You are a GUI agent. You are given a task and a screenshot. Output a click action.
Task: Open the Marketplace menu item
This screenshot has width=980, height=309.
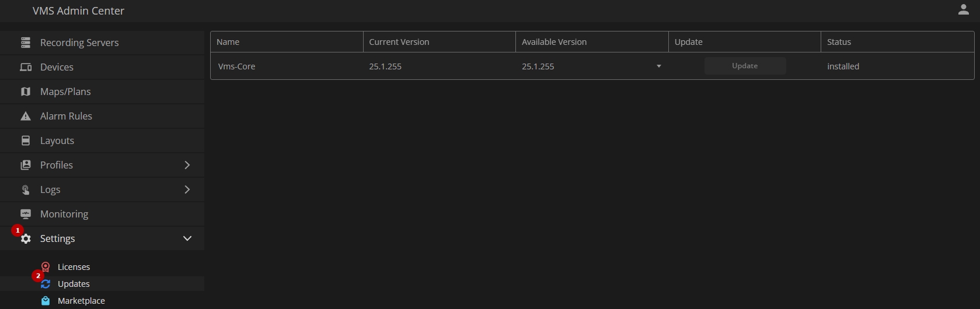coord(81,301)
